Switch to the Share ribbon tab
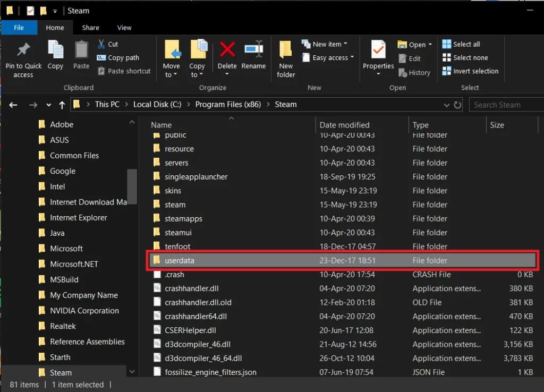 tap(90, 28)
